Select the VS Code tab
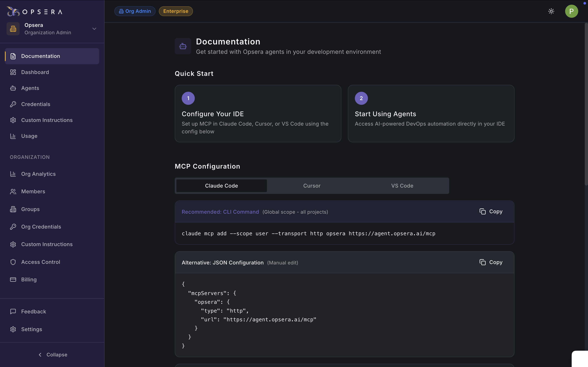Screen dimensions: 588x367 point(402,186)
